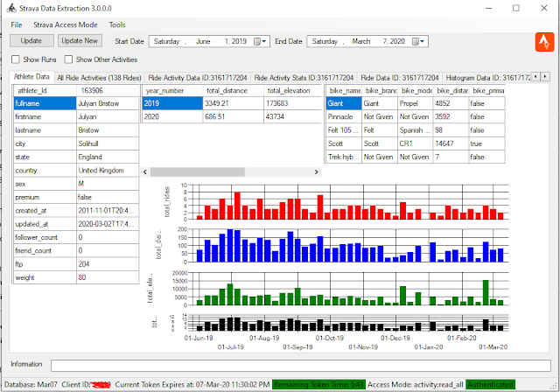Click the tallest green total_elevation bar
Screen dimensions: 560x392
[x=486, y=292]
